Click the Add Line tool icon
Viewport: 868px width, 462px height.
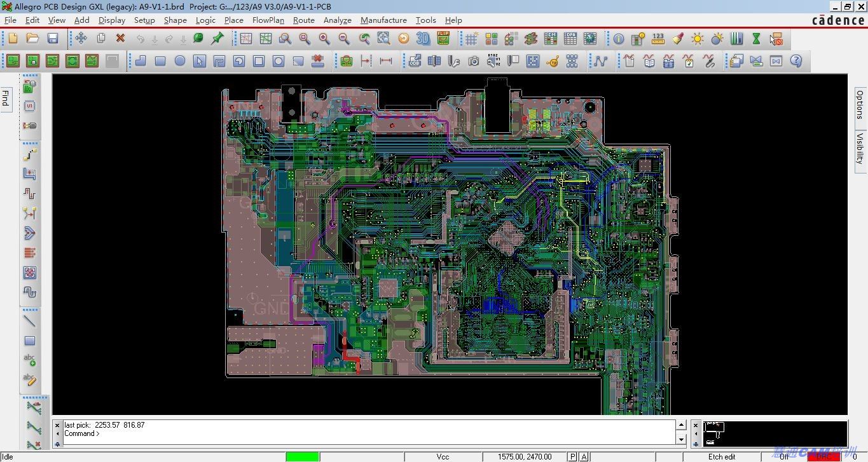[x=29, y=321]
